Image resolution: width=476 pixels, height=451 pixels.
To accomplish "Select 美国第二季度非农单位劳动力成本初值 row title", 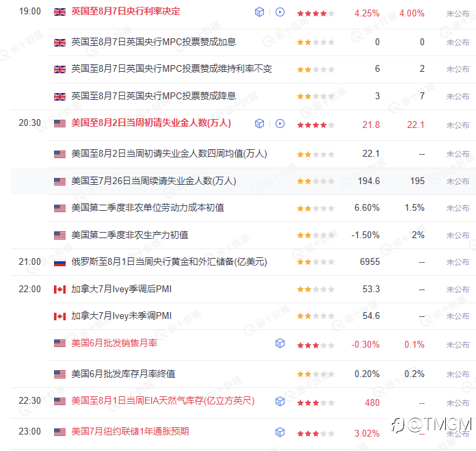I will (x=148, y=208).
